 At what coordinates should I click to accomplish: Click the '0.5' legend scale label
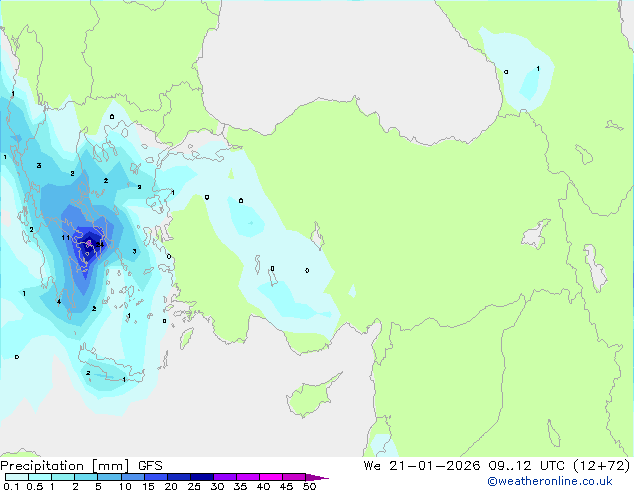coord(34,486)
